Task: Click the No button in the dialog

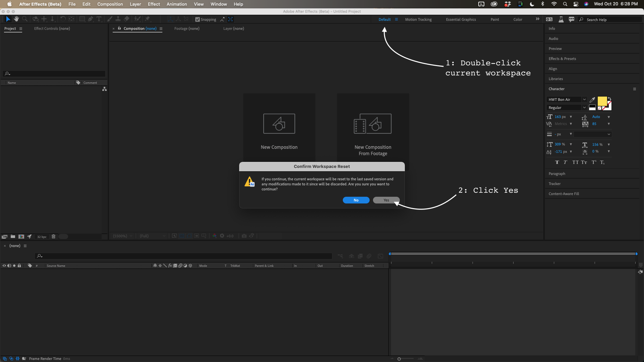Action: [x=356, y=200]
